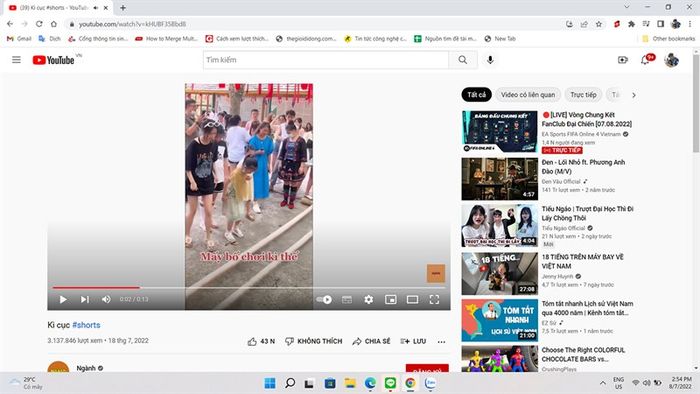
Task: Enable miniplayer mode icon
Action: pyautogui.click(x=391, y=299)
